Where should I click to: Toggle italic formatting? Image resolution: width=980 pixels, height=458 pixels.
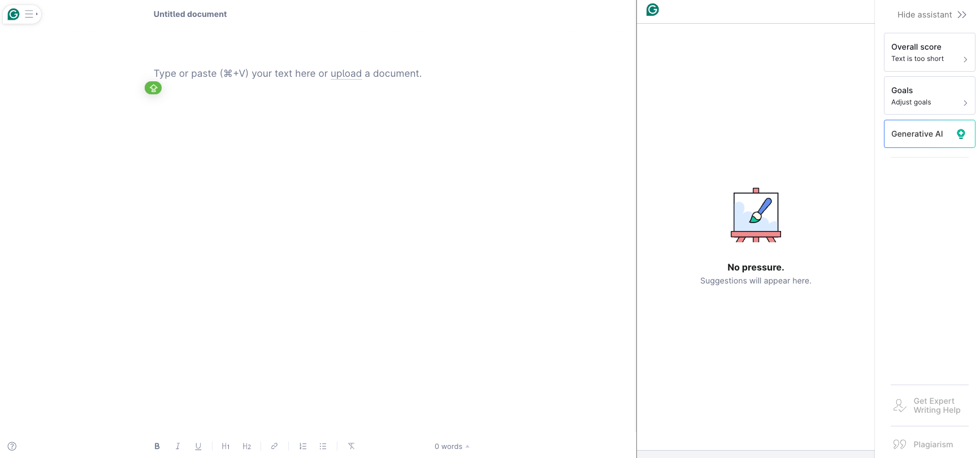(x=177, y=446)
